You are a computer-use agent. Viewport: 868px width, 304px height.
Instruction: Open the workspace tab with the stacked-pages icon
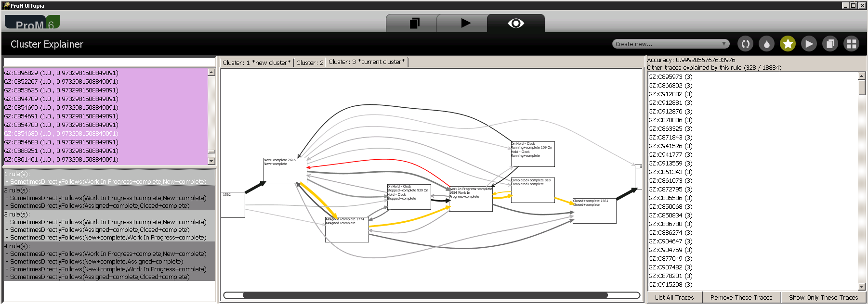tap(414, 23)
